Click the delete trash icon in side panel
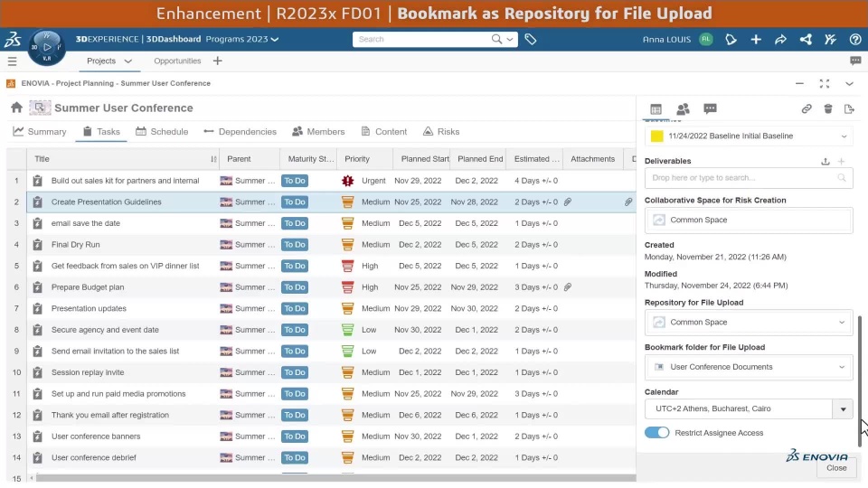 coord(828,109)
